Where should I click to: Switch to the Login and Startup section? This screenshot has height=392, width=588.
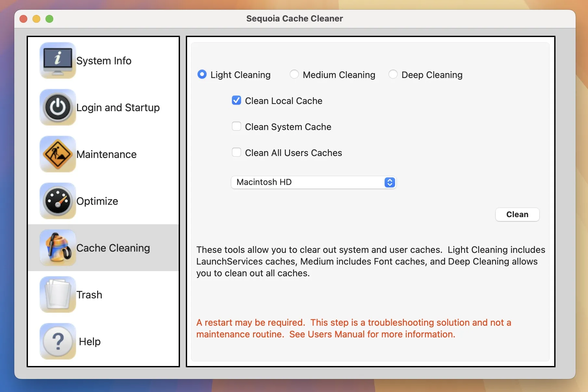118,108
